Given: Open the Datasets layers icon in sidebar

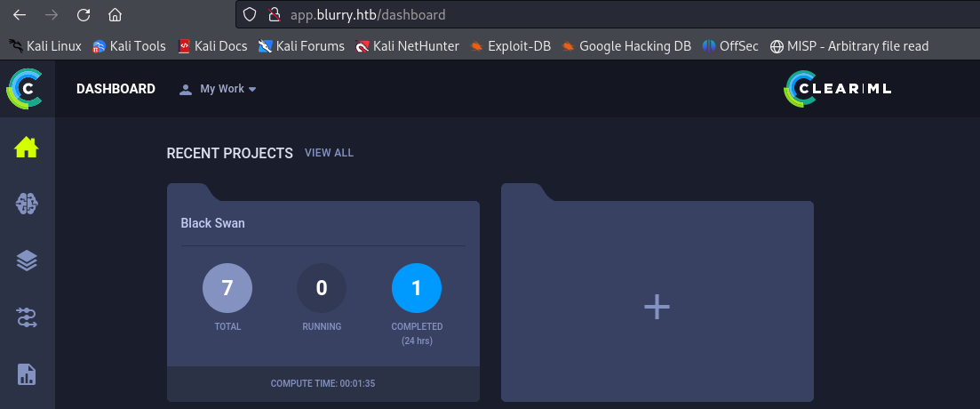Looking at the screenshot, I should [27, 261].
